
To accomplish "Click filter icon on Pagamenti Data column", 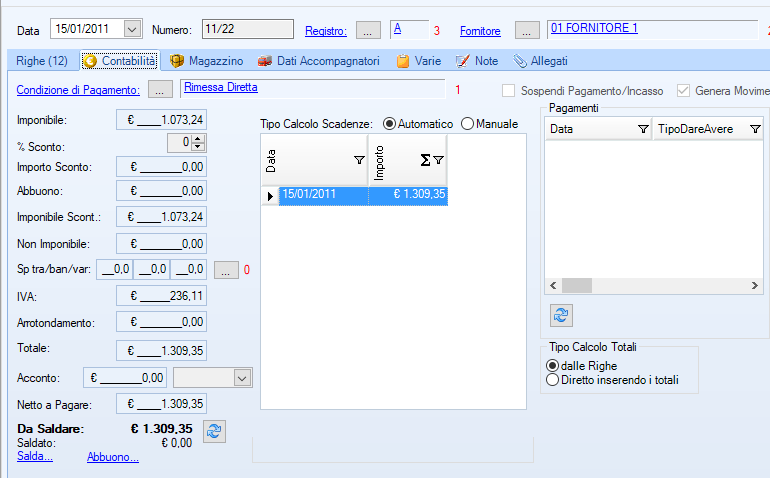I will 643,130.
